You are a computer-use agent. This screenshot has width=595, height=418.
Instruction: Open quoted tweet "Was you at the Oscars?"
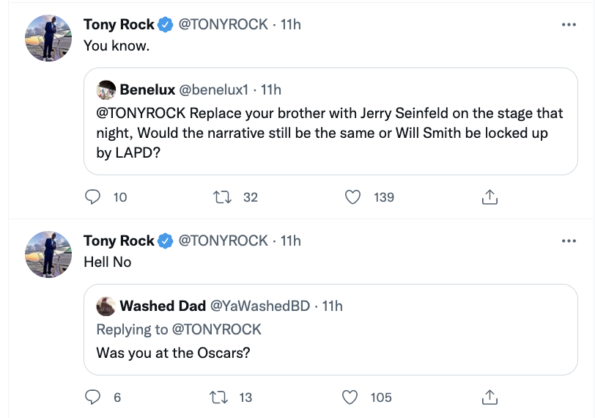331,330
